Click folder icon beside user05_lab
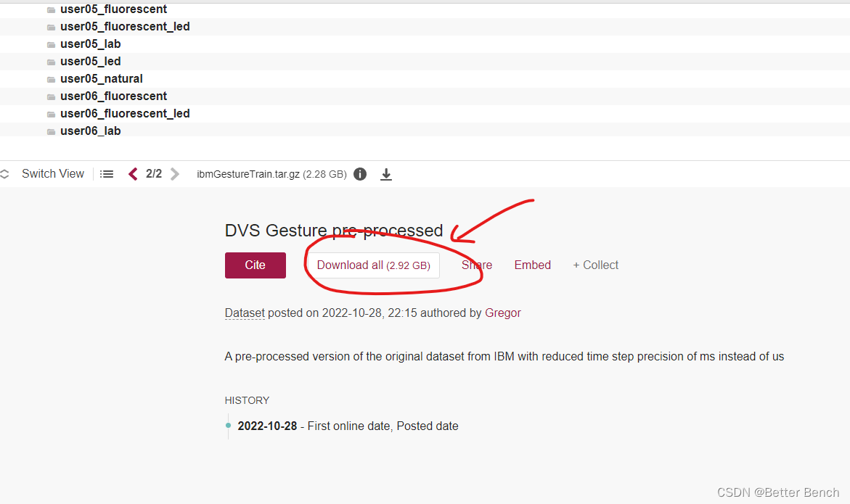 [x=51, y=45]
